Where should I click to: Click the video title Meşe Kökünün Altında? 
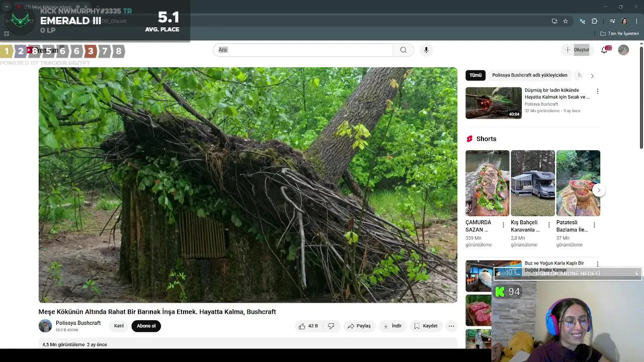pyautogui.click(x=157, y=312)
